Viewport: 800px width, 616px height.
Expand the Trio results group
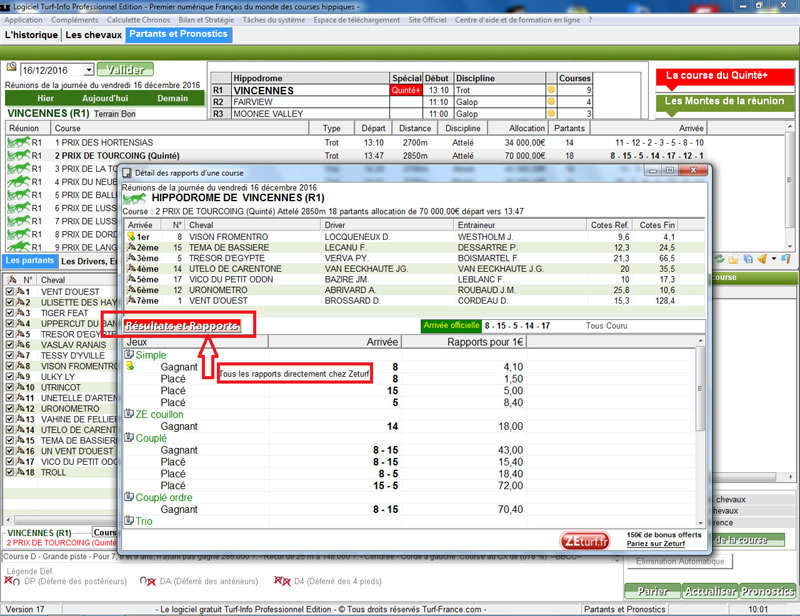pyautogui.click(x=129, y=521)
